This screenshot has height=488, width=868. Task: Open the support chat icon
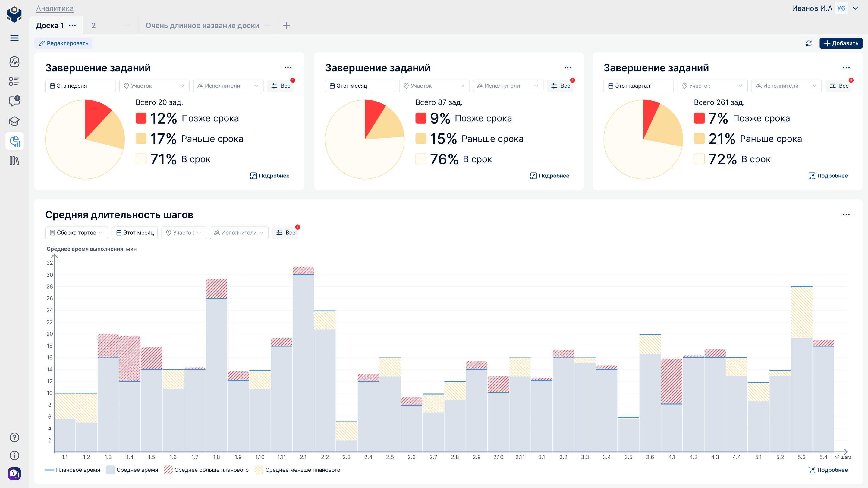point(14,474)
